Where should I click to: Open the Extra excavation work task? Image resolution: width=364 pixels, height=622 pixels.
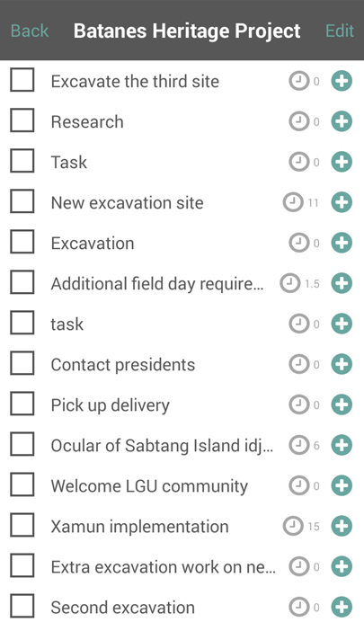pyautogui.click(x=163, y=567)
